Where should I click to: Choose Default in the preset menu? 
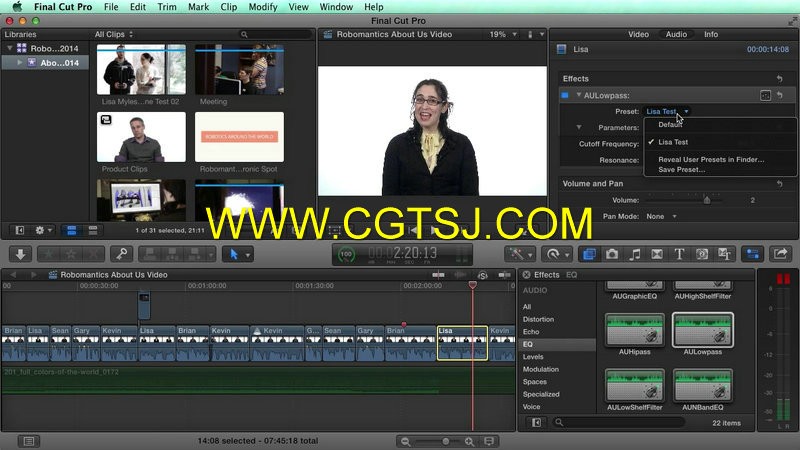coord(670,124)
